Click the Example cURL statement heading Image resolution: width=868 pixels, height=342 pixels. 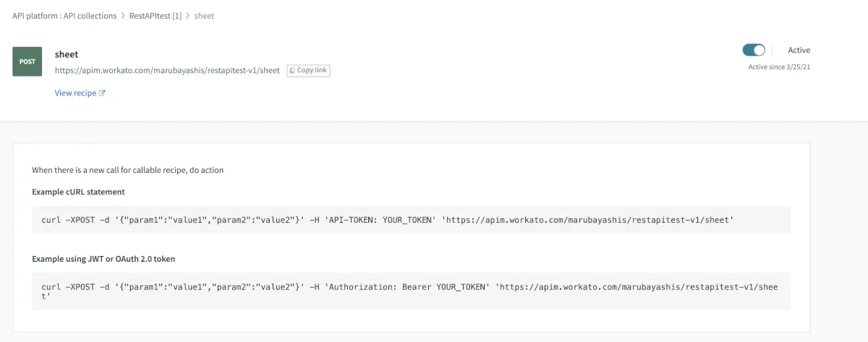tap(78, 192)
